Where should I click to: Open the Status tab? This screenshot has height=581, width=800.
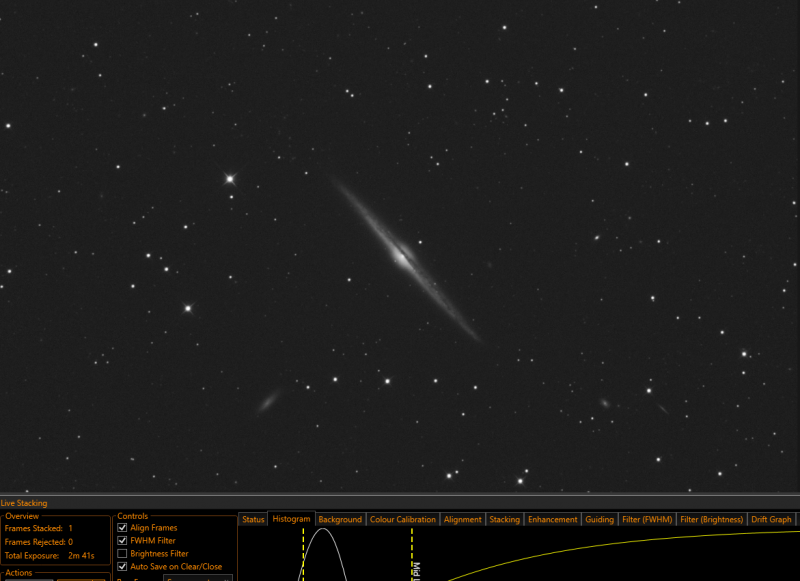point(253,519)
